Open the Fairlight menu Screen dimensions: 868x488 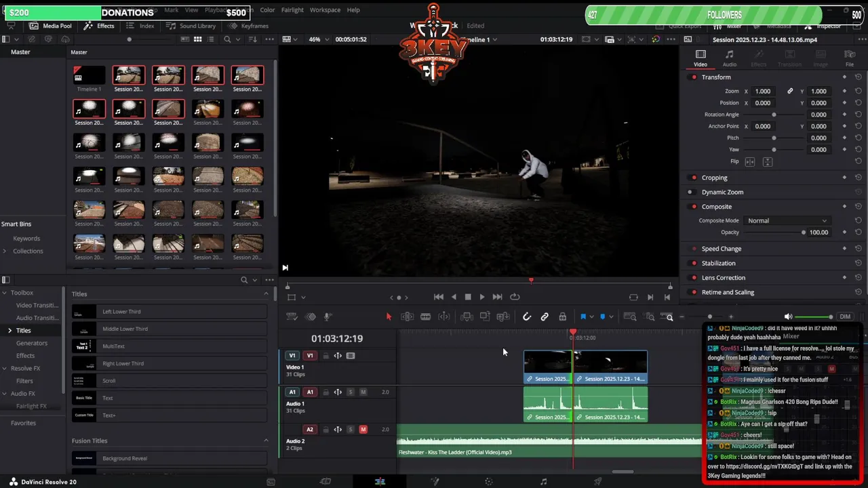coord(292,10)
